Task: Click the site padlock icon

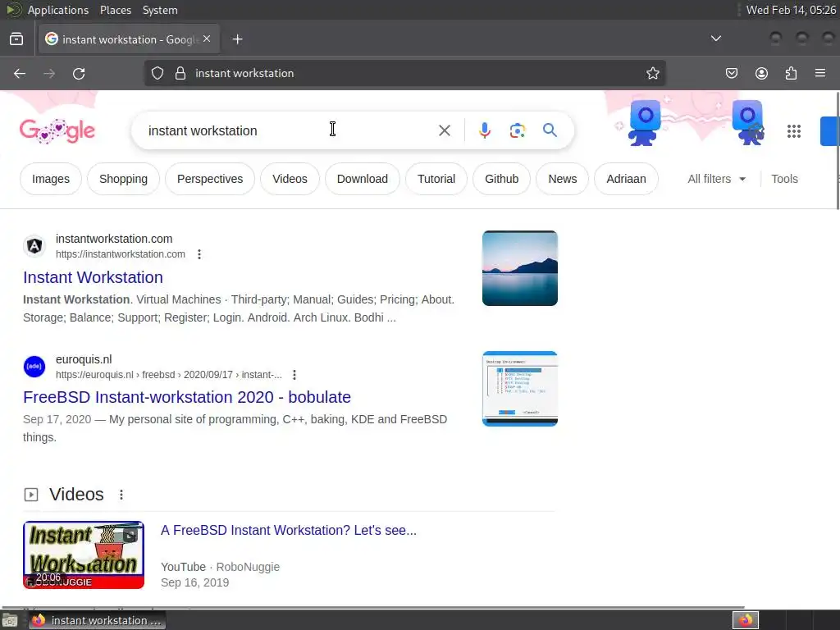Action: [x=180, y=73]
